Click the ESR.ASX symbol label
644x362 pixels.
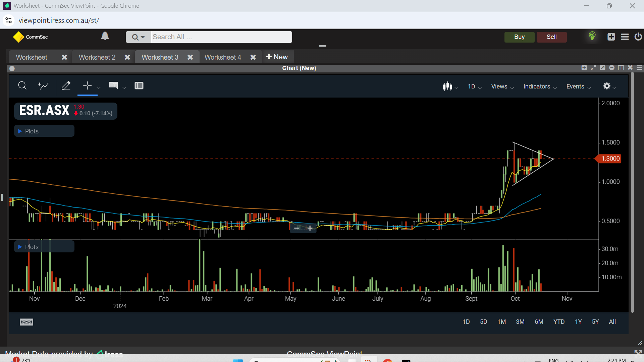(x=44, y=110)
